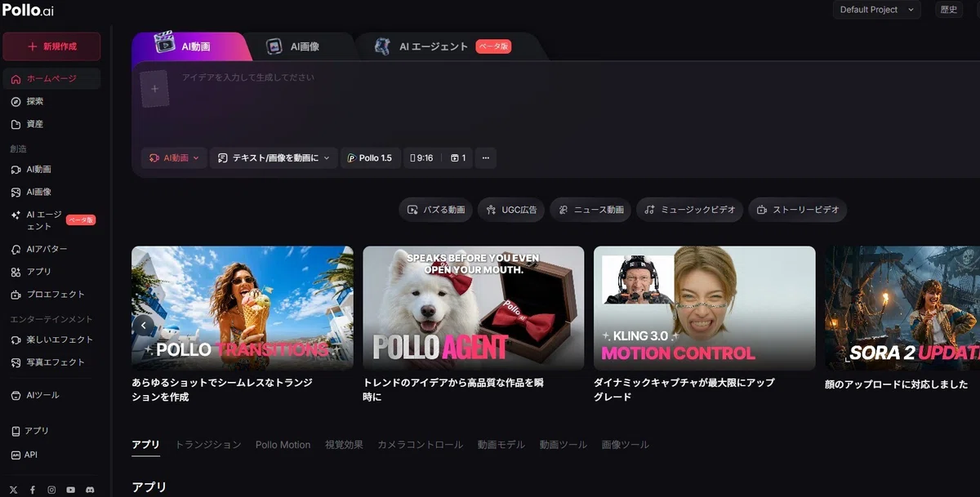This screenshot has width=980, height=497.
Task: Select the カメラコントロール category tab
Action: [x=420, y=445]
